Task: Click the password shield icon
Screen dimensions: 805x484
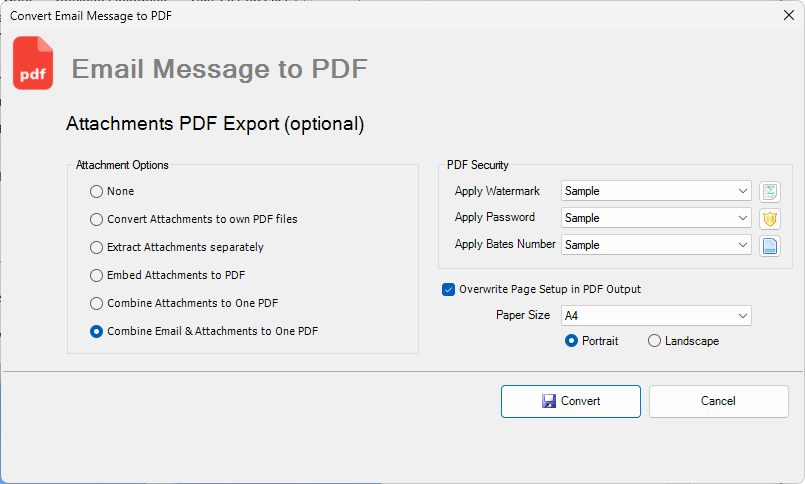Action: click(x=769, y=218)
